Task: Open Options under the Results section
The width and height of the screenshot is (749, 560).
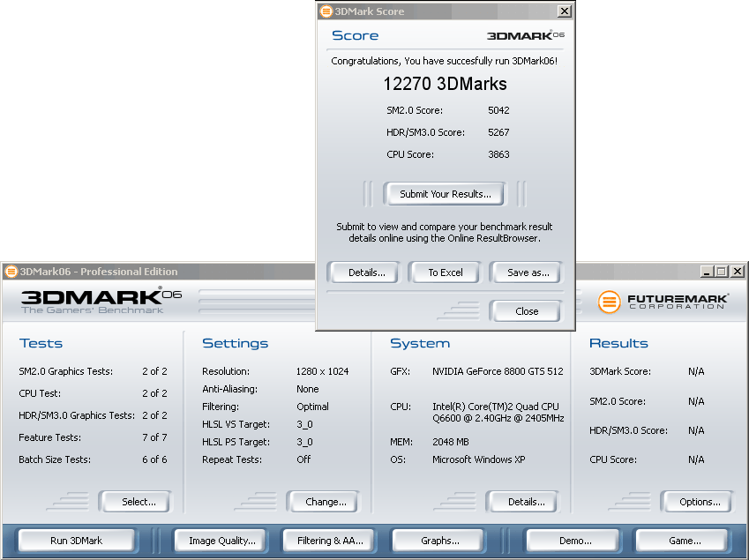Action: [x=699, y=502]
